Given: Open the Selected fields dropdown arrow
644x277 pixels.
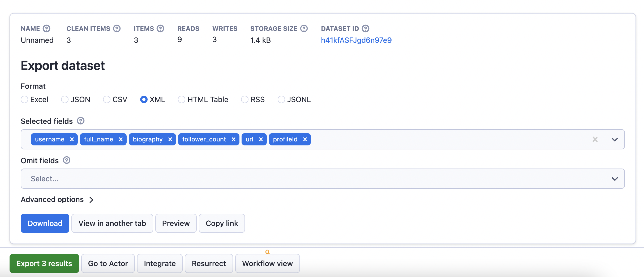Looking at the screenshot, I should pos(615,139).
